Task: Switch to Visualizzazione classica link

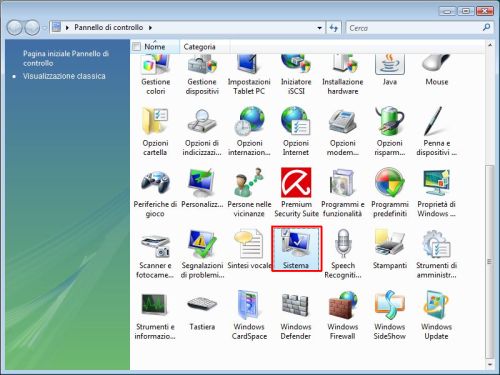Action: click(64, 76)
